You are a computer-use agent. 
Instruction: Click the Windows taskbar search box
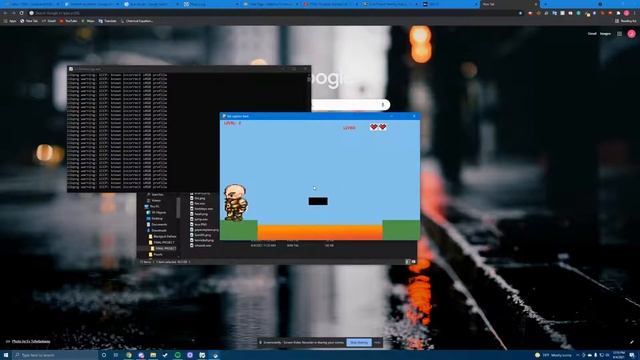[55, 355]
